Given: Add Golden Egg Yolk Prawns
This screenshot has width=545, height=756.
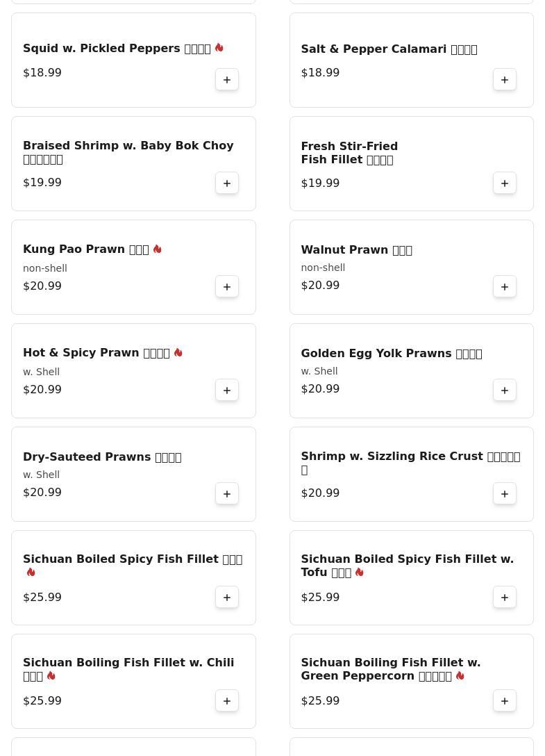Looking at the screenshot, I should 505,391.
